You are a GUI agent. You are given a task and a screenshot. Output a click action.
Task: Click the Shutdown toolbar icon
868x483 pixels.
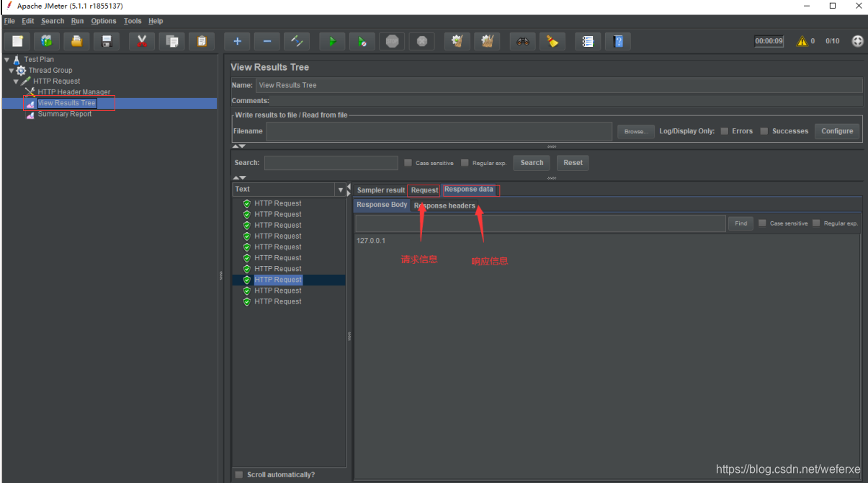422,41
